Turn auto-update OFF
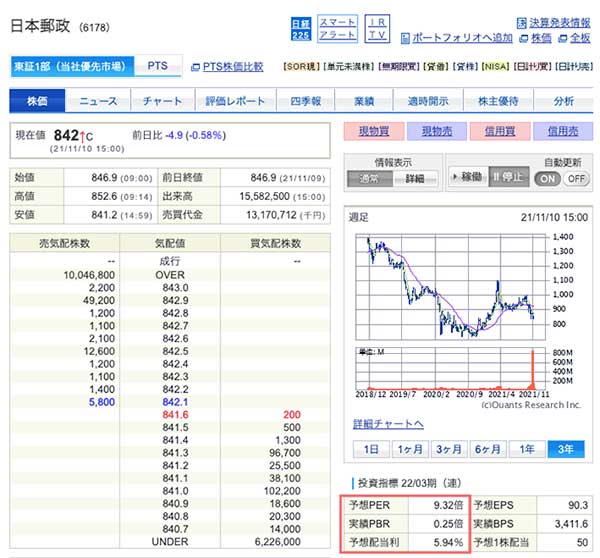The image size is (600, 558). pyautogui.click(x=576, y=178)
